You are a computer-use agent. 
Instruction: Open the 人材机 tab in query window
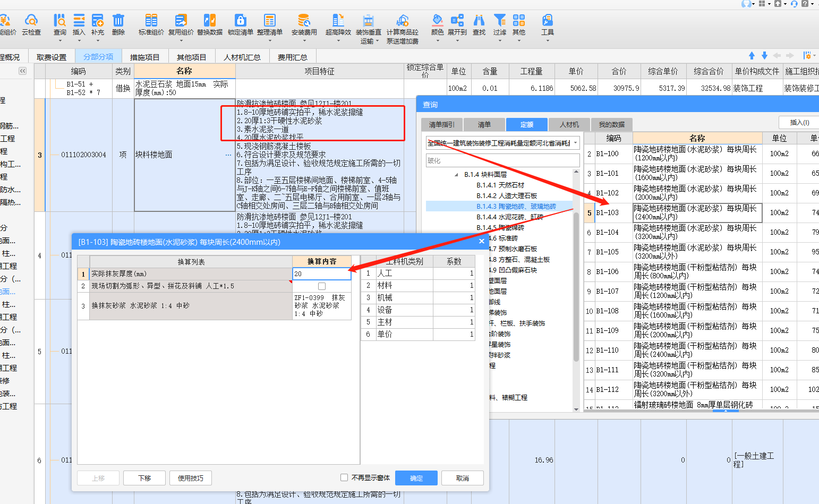[x=569, y=124]
